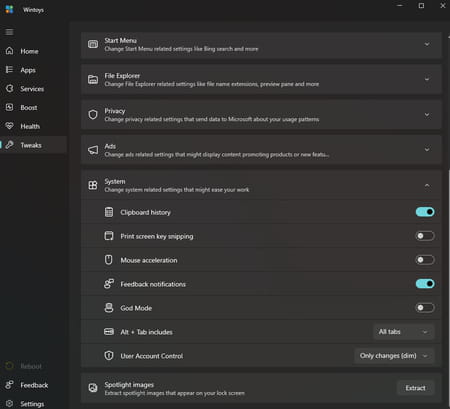Image resolution: width=450 pixels, height=409 pixels.
Task: Click the Start Menu section title
Action: (x=120, y=40)
